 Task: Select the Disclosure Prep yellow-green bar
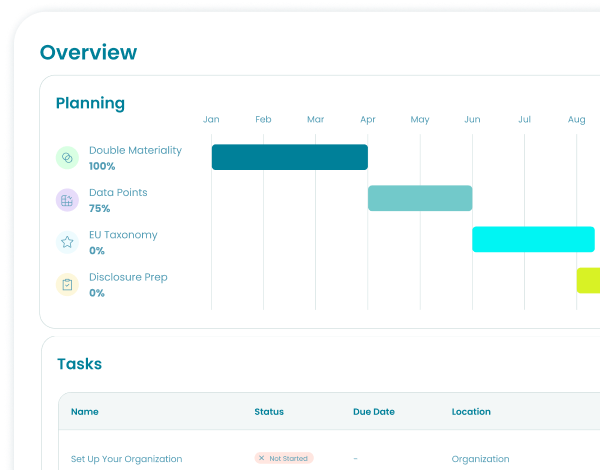[x=588, y=281]
